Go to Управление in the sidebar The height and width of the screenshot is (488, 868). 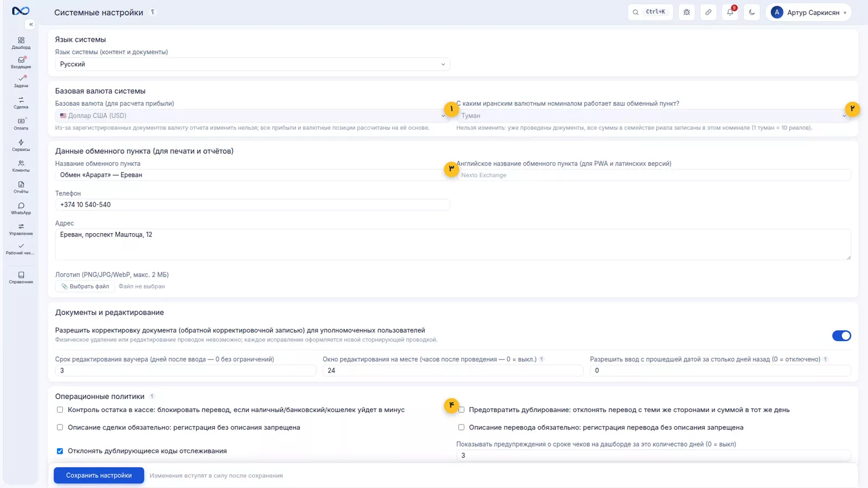[21, 229]
